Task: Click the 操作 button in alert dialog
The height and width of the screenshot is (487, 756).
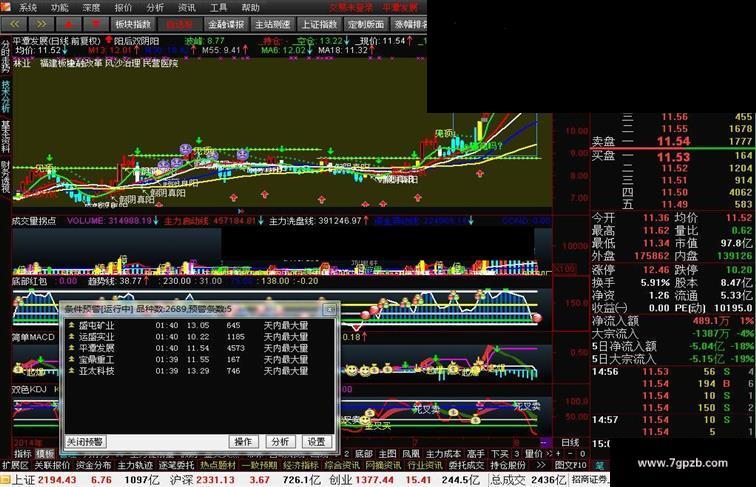Action: 243,442
